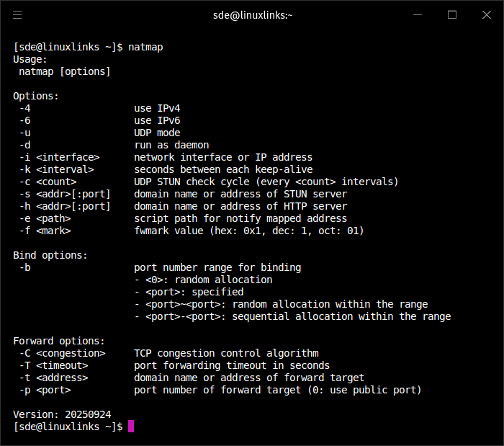This screenshot has width=504, height=446.
Task: Click the STUN server description text
Action: coord(240,194)
